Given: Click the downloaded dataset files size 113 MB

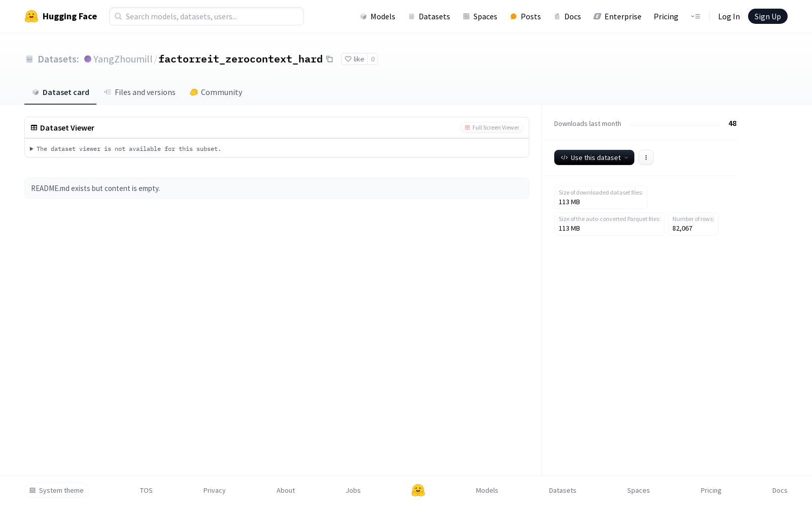Looking at the screenshot, I should pos(569,202).
